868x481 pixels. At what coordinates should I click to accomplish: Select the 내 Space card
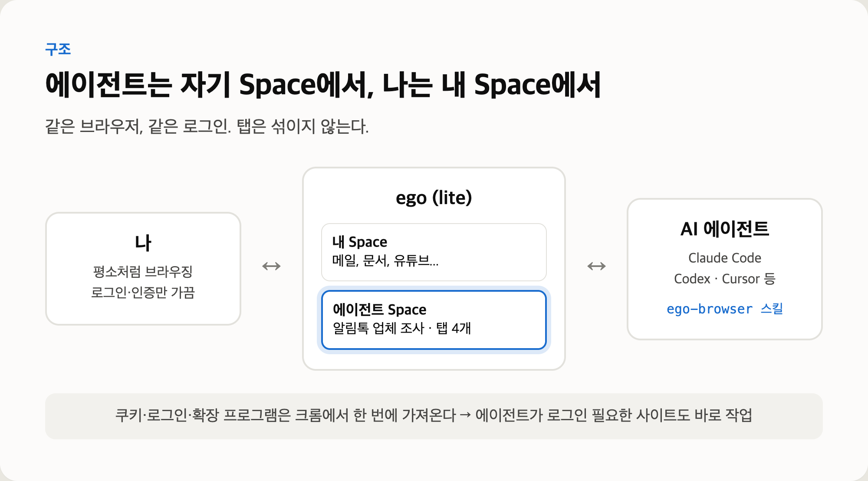pos(434,252)
